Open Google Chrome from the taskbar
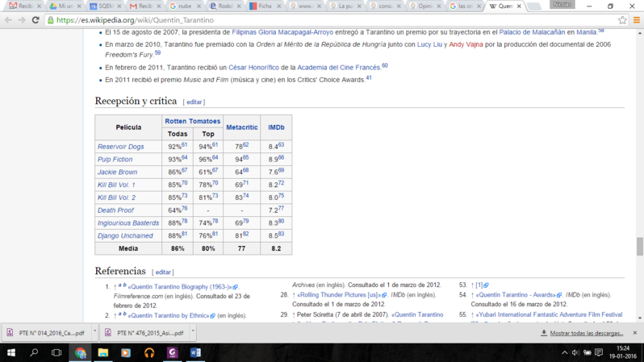This screenshot has width=644, height=362. click(80, 352)
